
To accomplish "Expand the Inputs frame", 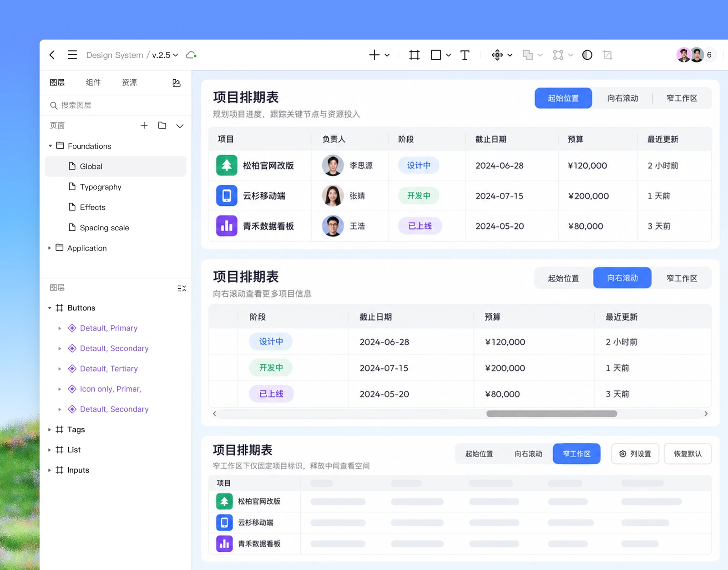I will click(50, 470).
